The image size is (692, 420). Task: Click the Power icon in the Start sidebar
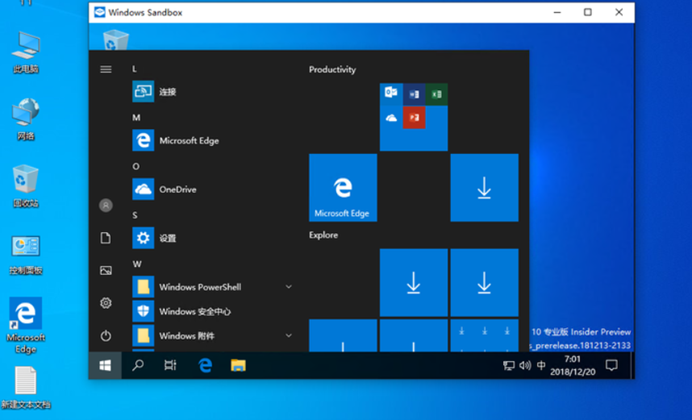coord(105,336)
